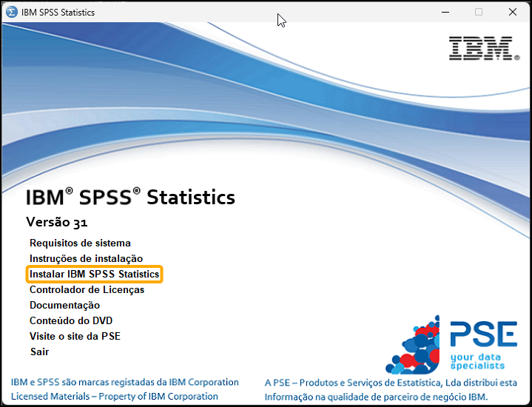Click the PSE your data specialists logo
Viewport: 532px width, 407px height.
[451, 345]
